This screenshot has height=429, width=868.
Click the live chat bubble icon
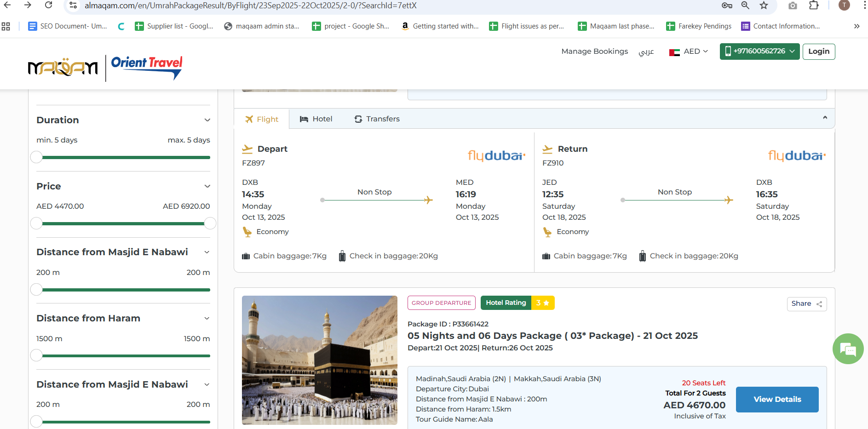847,349
